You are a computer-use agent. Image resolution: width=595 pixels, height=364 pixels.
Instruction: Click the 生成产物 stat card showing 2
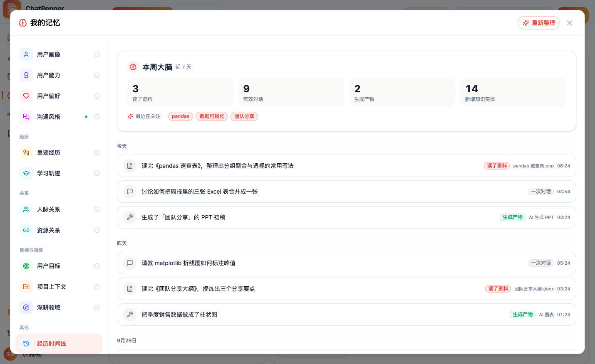coord(402,92)
